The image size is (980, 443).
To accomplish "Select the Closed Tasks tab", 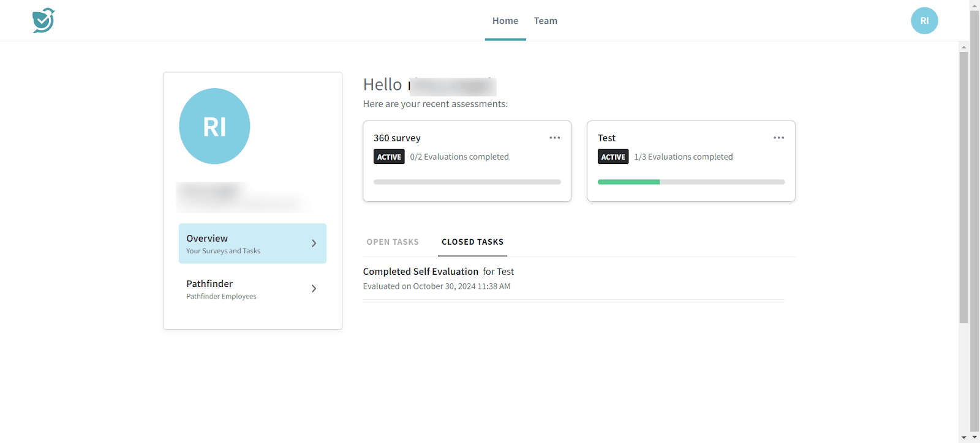I will click(x=472, y=242).
